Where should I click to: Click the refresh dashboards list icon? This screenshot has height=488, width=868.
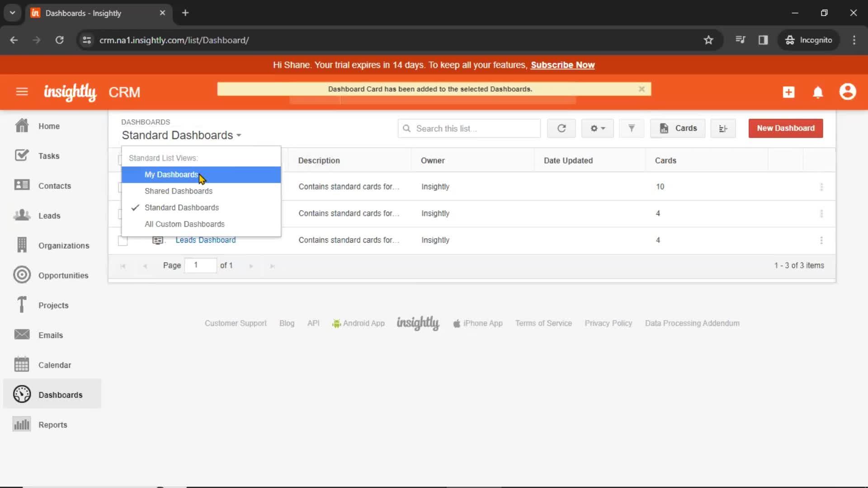(x=561, y=128)
